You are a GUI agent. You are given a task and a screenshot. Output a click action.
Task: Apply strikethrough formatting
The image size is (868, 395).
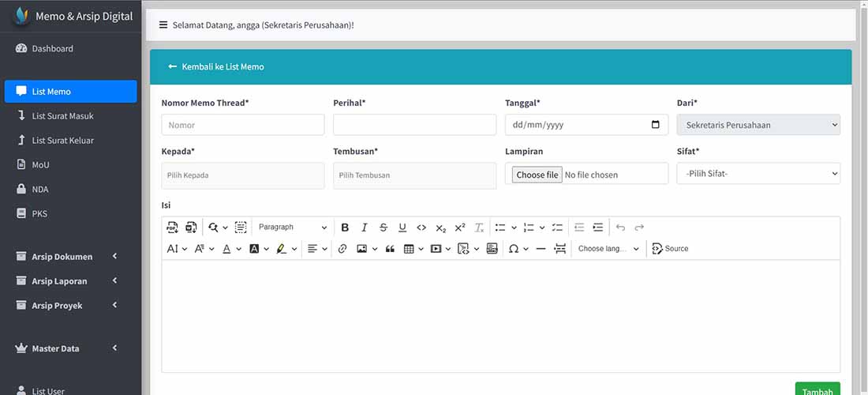[383, 228]
